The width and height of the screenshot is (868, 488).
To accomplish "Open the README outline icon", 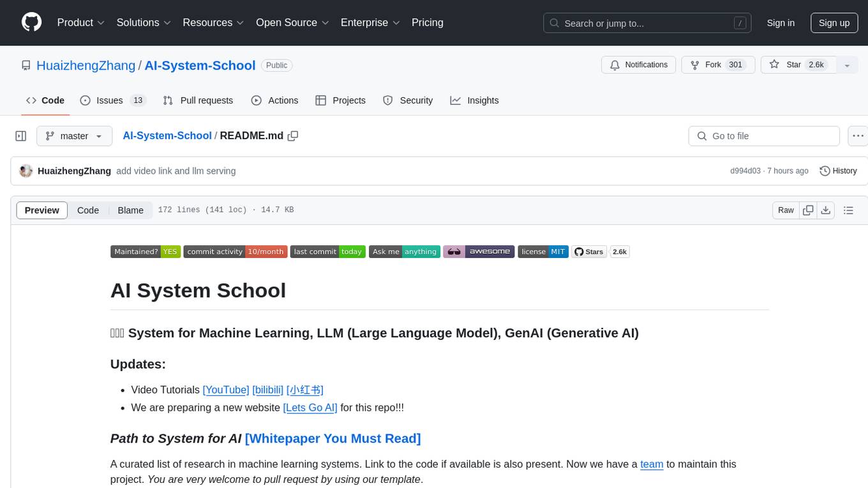I will [848, 210].
